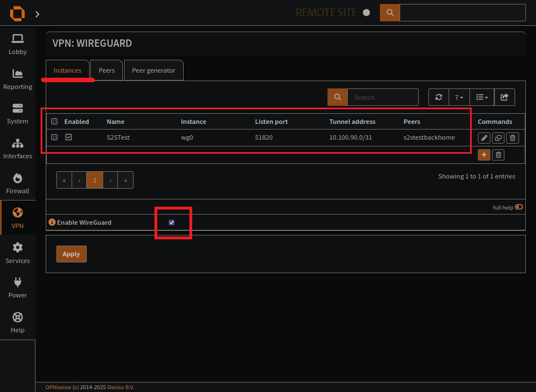
Task: Open the column selection list dropdown
Action: (482, 97)
